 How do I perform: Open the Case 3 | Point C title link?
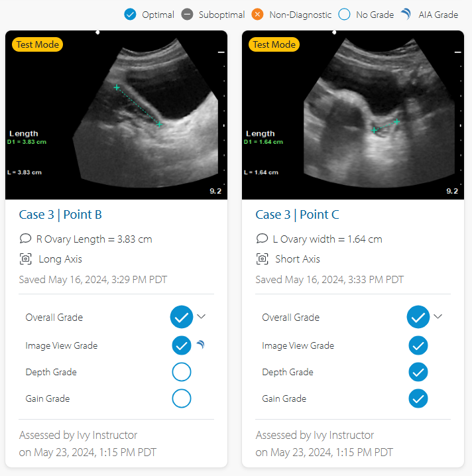coord(297,214)
